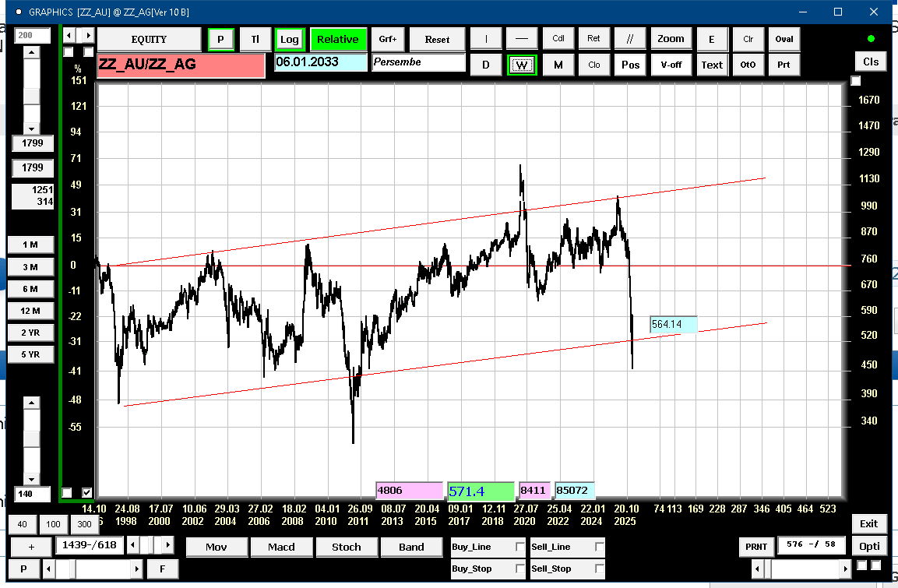
Task: Click down arrow above the 140 value box
Action: click(31, 478)
